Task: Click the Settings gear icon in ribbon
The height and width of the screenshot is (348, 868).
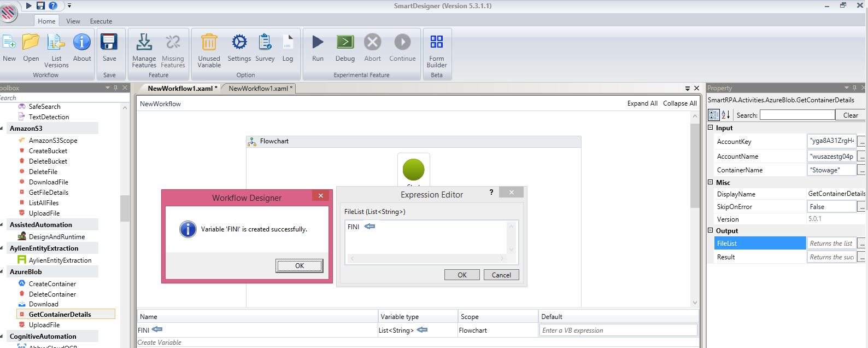Action: pos(239,43)
